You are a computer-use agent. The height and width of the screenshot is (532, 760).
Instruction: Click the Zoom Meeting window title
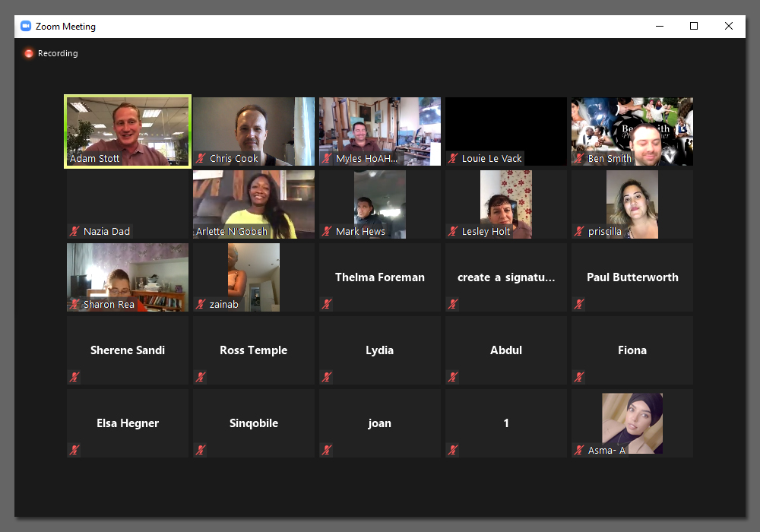pyautogui.click(x=65, y=26)
